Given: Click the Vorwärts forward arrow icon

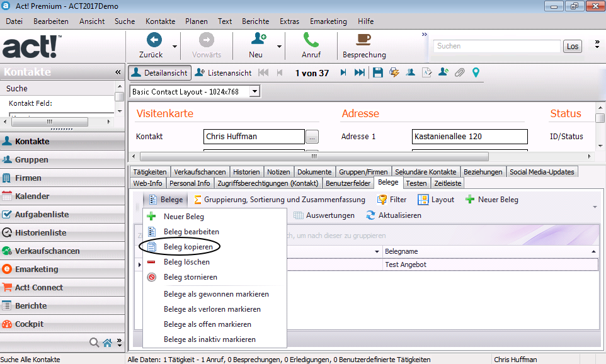Looking at the screenshot, I should pos(207,40).
